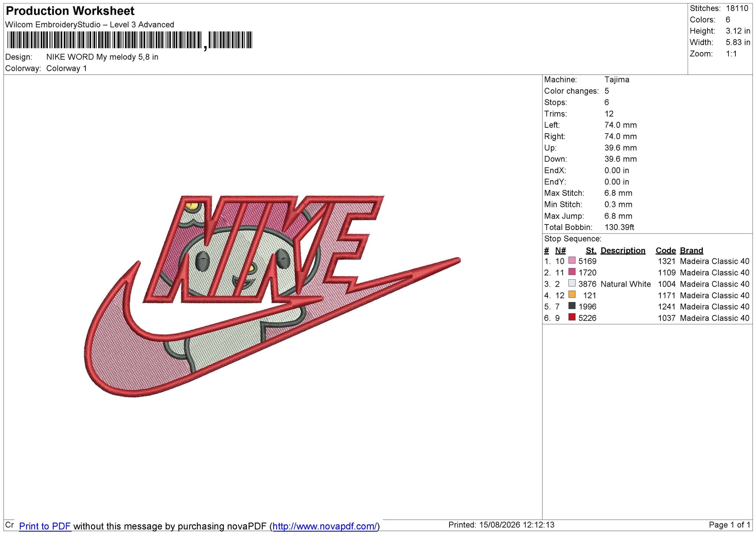This screenshot has height=534, width=756.
Task: Click the N# column header
Action: tap(560, 250)
